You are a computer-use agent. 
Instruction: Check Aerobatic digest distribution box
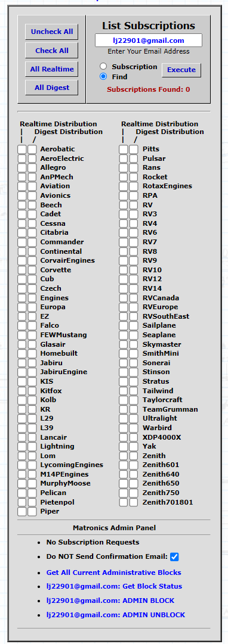click(32, 149)
